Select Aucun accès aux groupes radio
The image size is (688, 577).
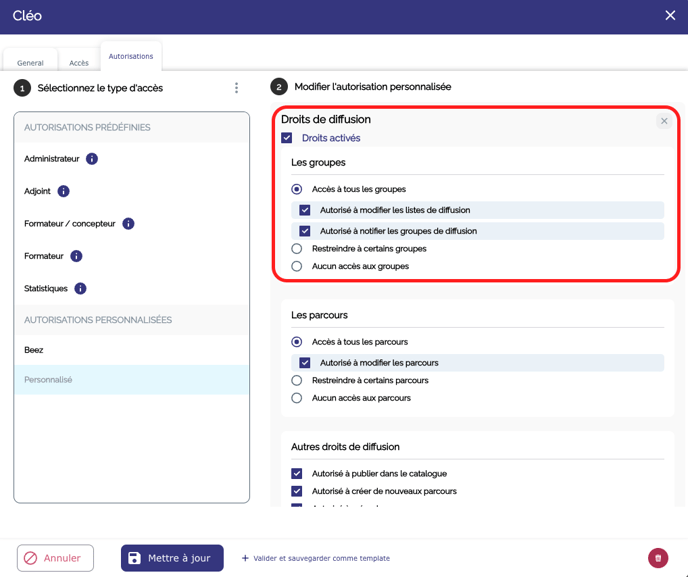click(297, 267)
